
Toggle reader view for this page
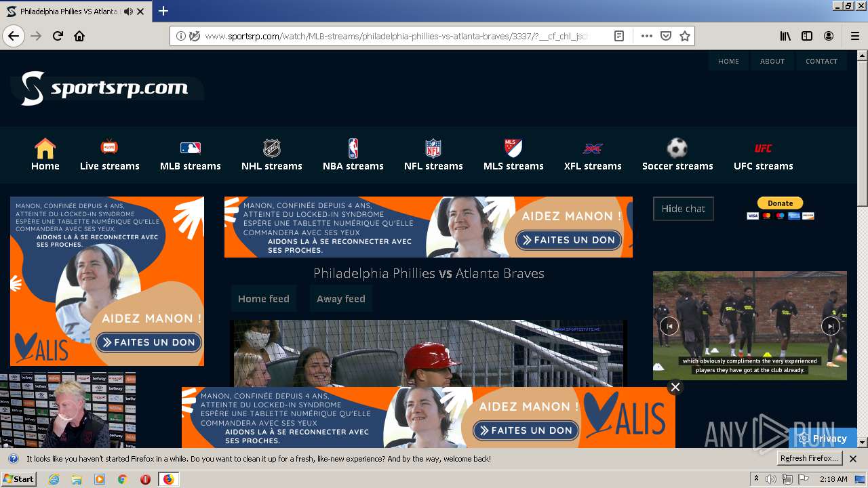point(619,36)
